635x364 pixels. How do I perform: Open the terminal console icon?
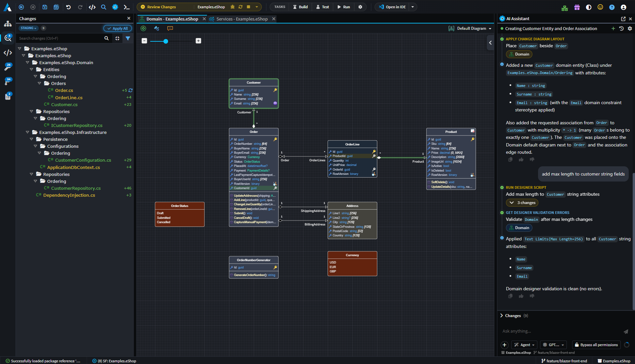coord(126,7)
